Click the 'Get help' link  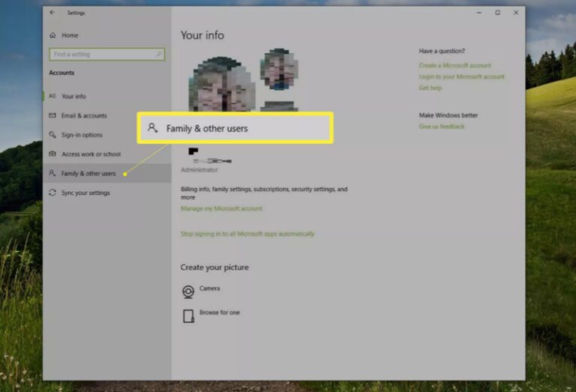click(430, 88)
